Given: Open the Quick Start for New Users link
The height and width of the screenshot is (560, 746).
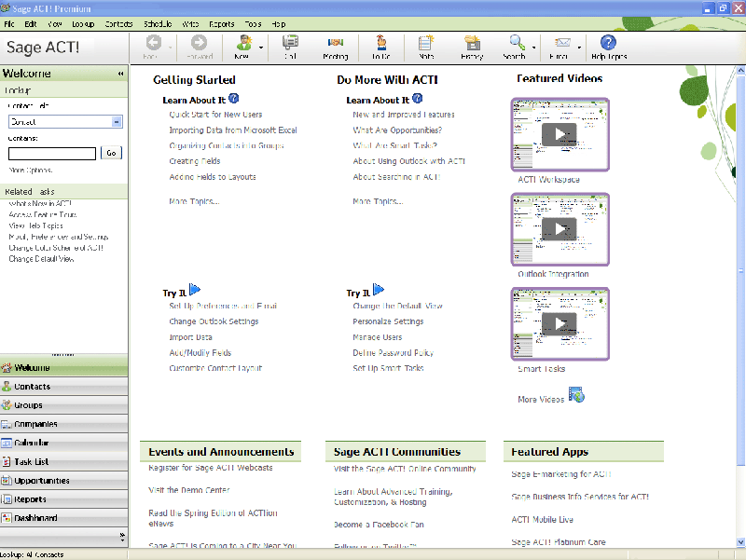Looking at the screenshot, I should 215,115.
